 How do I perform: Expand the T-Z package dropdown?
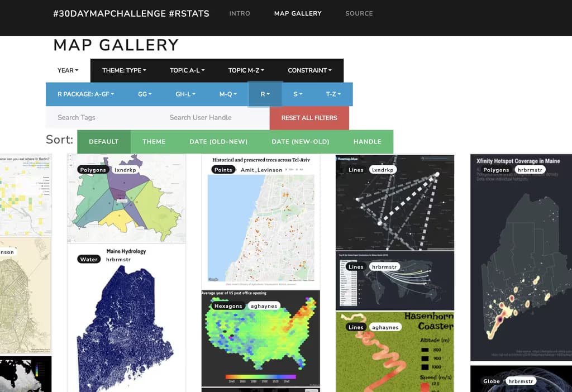pos(333,94)
